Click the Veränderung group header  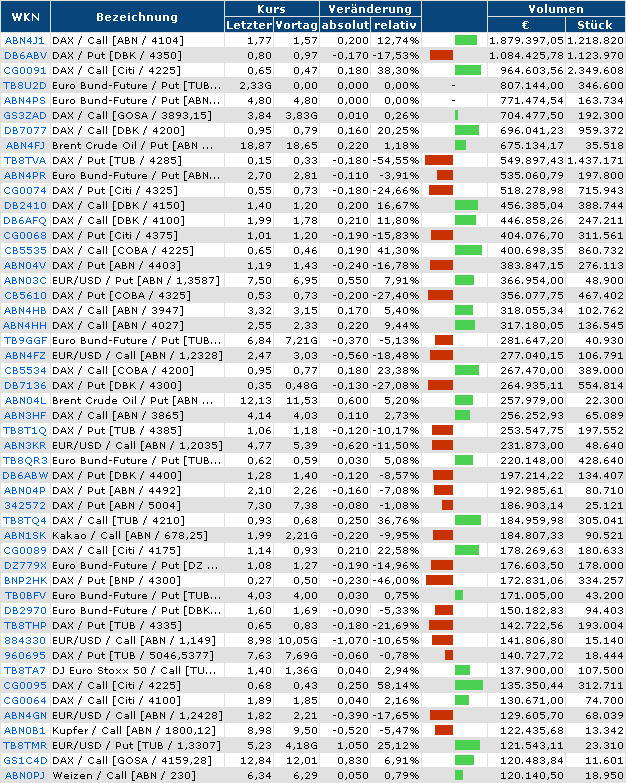pos(370,9)
